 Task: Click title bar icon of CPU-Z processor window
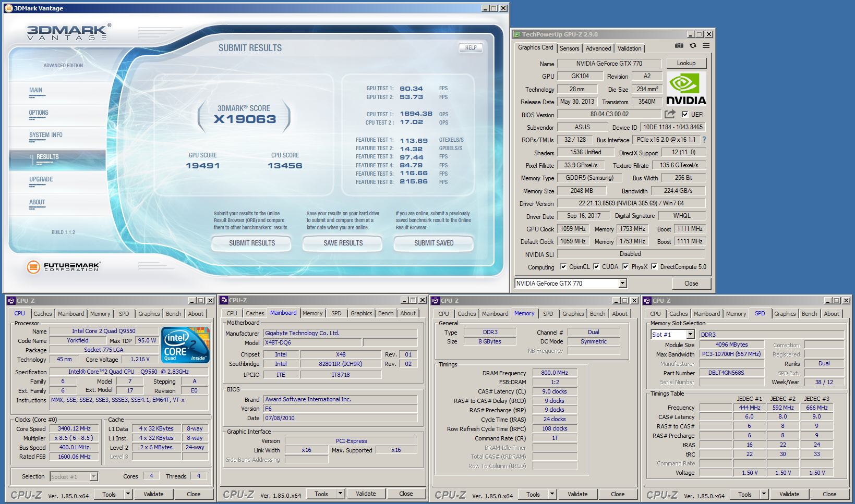click(x=11, y=301)
